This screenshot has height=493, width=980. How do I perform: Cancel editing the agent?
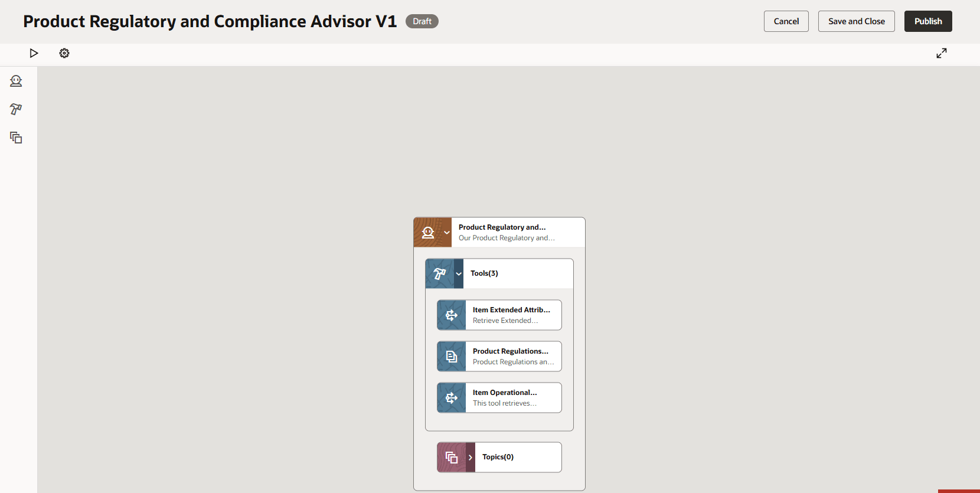[786, 21]
